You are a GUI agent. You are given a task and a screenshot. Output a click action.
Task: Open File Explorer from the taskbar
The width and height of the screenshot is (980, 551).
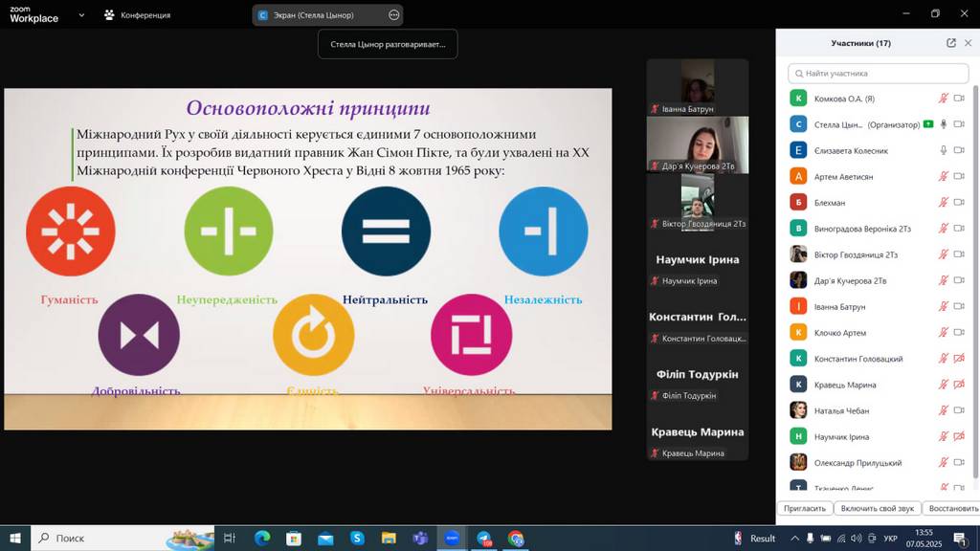(x=389, y=538)
